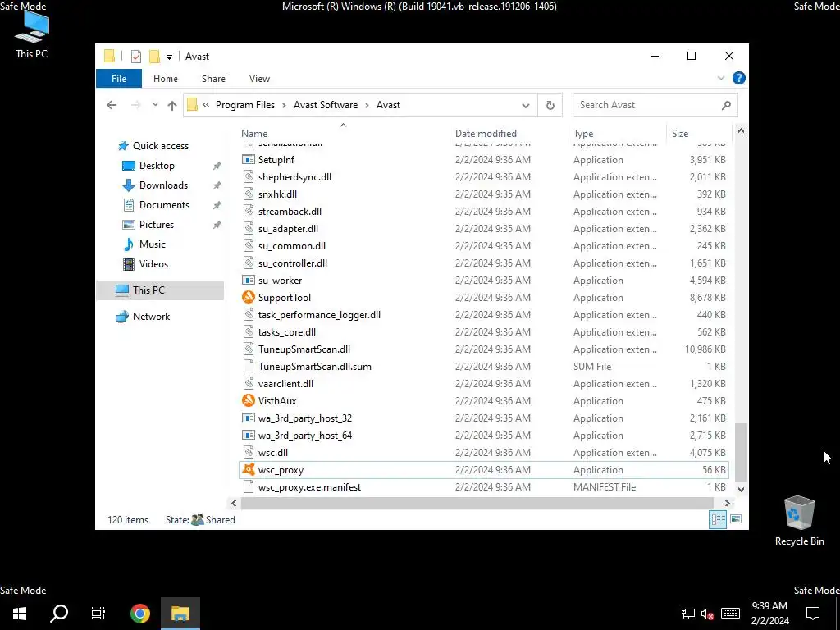The image size is (840, 630).
Task: Open the Windows Start menu
Action: point(20,614)
